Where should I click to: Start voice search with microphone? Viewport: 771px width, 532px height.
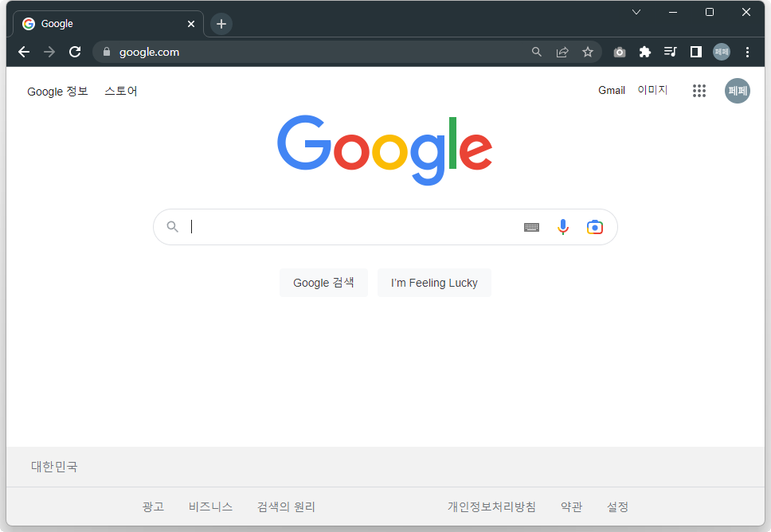563,227
